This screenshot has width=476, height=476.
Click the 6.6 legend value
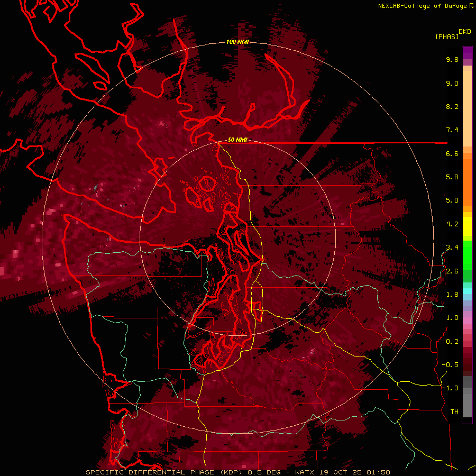(x=452, y=153)
